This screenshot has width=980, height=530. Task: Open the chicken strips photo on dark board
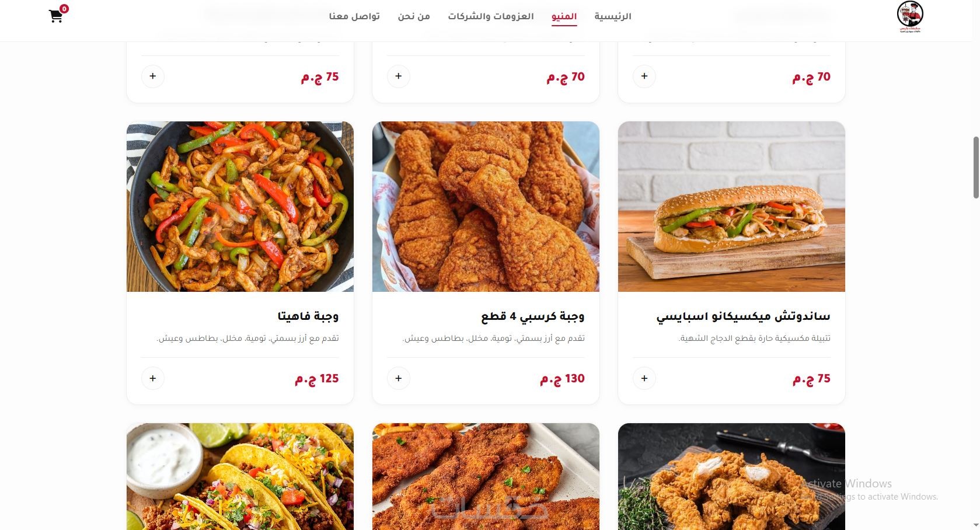[731, 477]
